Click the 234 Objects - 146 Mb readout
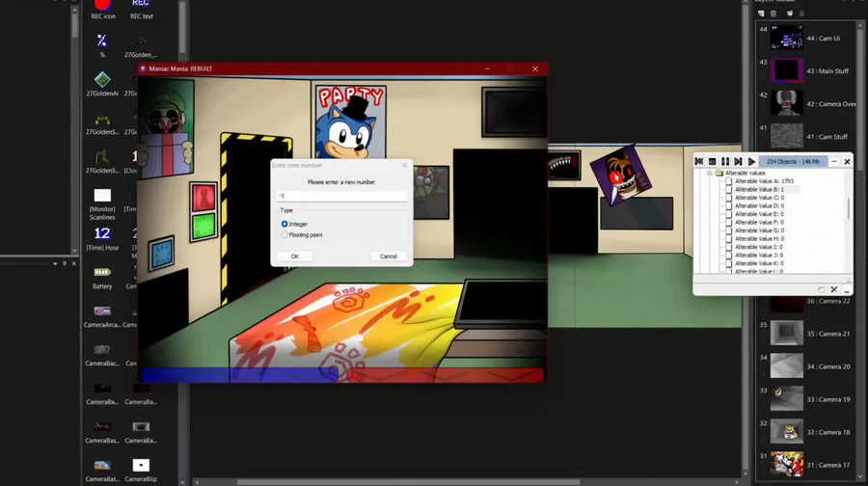Image resolution: width=868 pixels, height=486 pixels. pos(793,162)
